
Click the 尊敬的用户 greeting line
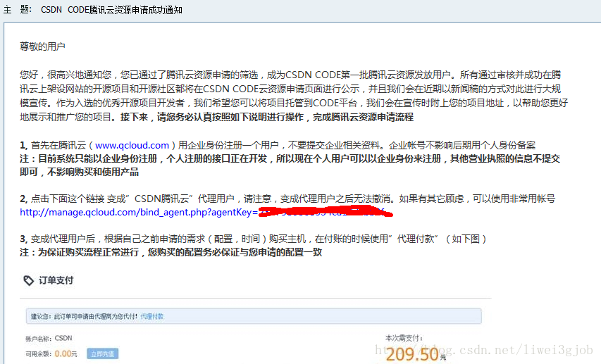pyautogui.click(x=42, y=46)
